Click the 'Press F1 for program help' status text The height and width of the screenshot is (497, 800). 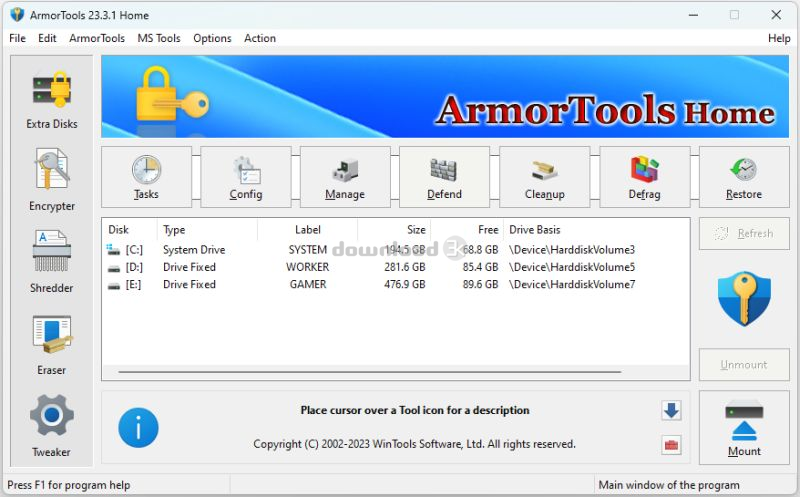(x=68, y=485)
